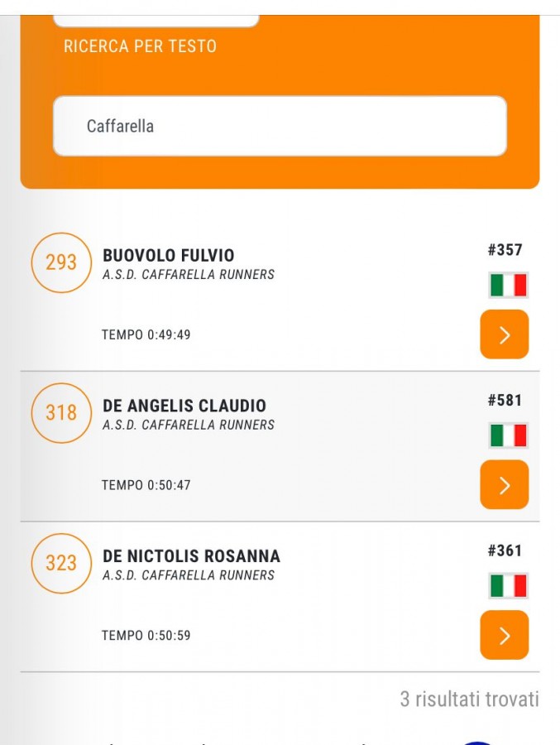Open details arrow for Buovolo Fulvio
Viewport: 560px width, 745px height.
click(504, 334)
